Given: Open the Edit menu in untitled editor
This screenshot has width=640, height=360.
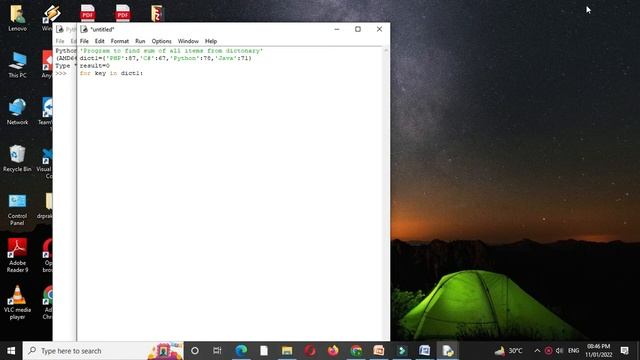Looking at the screenshot, I should 100,41.
